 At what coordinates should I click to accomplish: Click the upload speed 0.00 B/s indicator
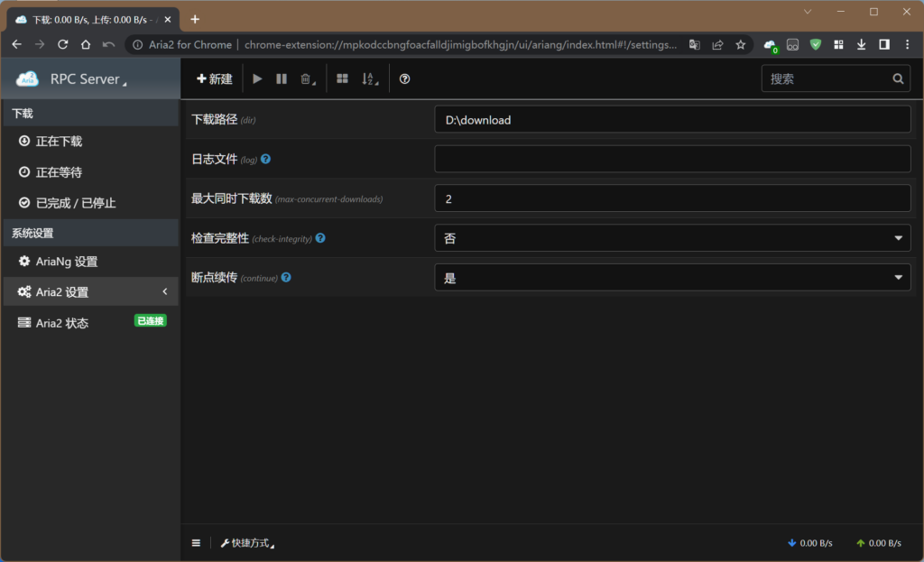coord(879,543)
